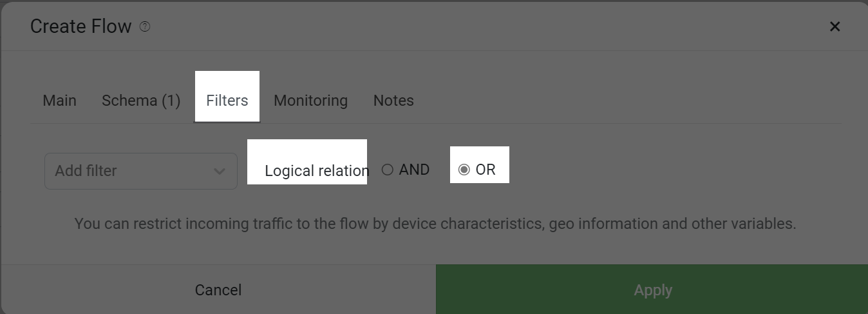Viewport: 868px width, 314px height.
Task: Choose the OR label text
Action: coord(486,170)
